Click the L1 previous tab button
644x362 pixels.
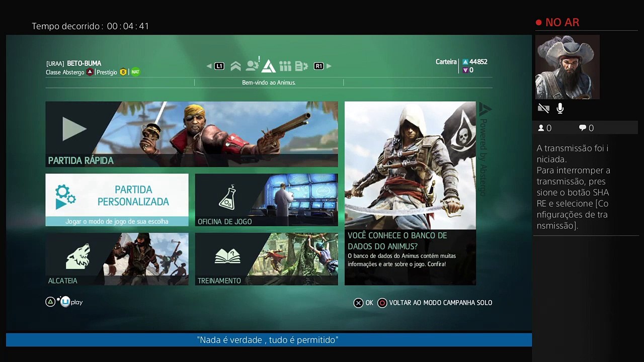[219, 66]
